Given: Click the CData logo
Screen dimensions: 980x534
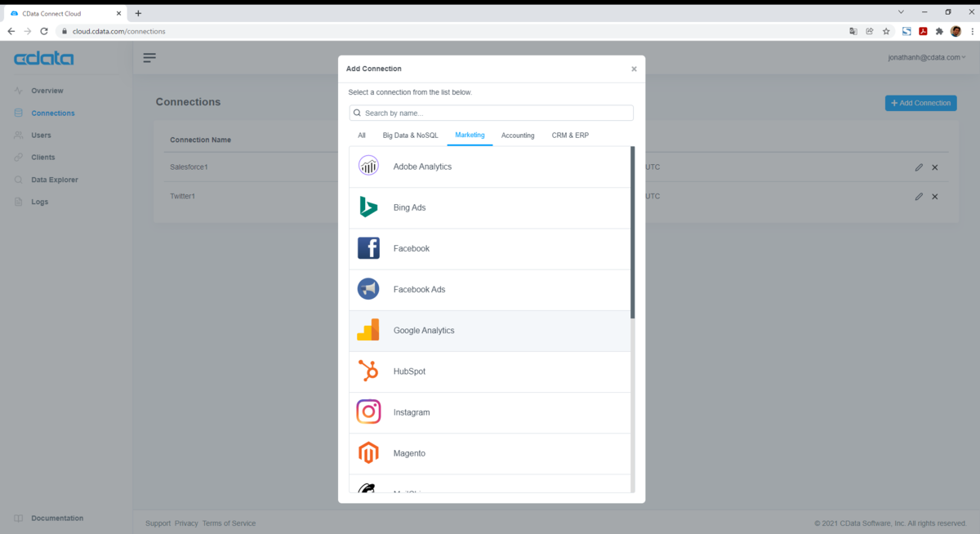Looking at the screenshot, I should pyautogui.click(x=44, y=59).
